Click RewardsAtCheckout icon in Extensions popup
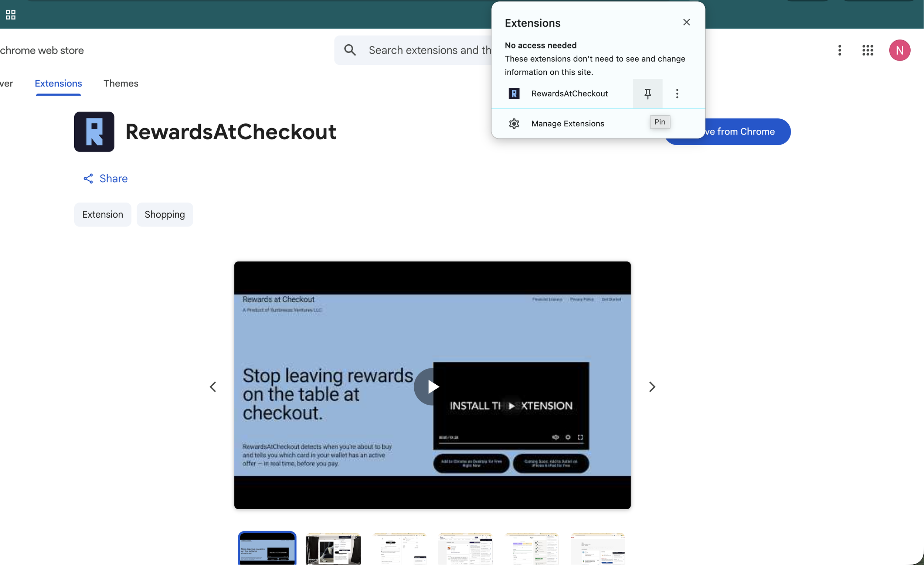This screenshot has width=924, height=565. [514, 93]
